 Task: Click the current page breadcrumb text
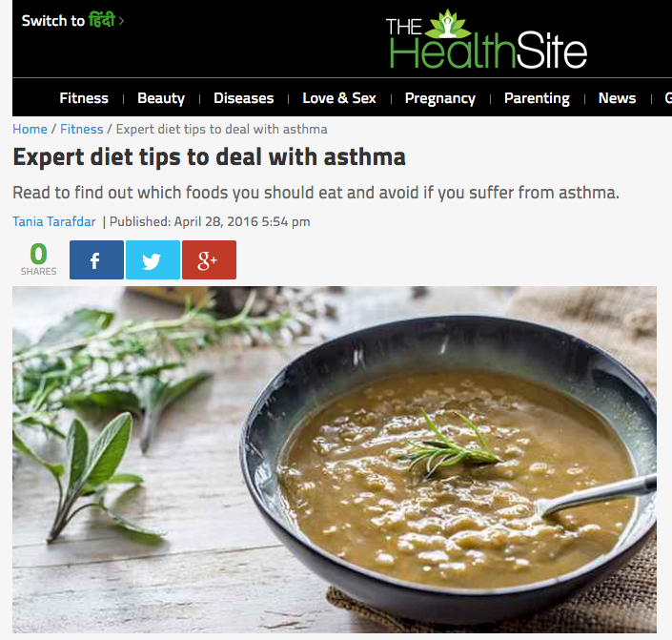point(221,129)
